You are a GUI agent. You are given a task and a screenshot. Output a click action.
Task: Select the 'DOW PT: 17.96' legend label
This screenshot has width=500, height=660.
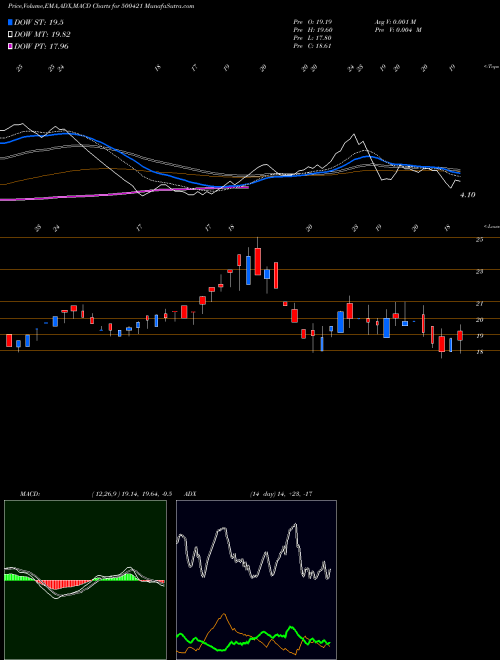(x=41, y=46)
